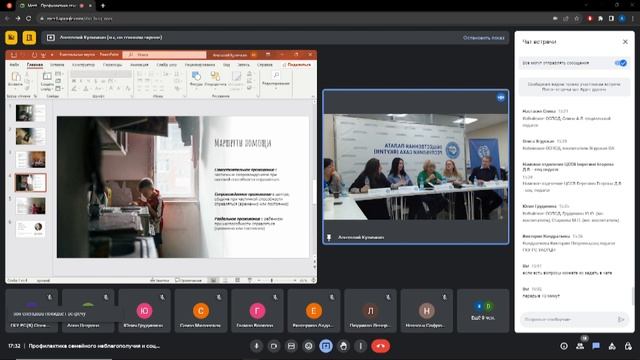Click mute indicator on the Н participant tile
The height and width of the screenshot is (360, 640).
(x=444, y=297)
